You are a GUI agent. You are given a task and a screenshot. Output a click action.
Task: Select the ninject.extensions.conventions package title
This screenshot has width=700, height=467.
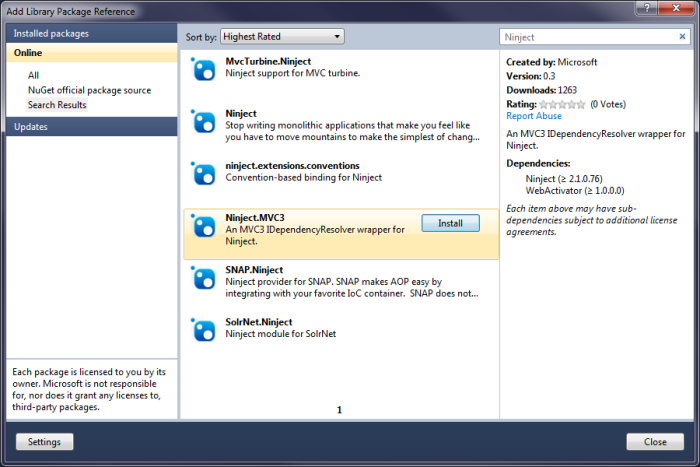[x=292, y=166]
